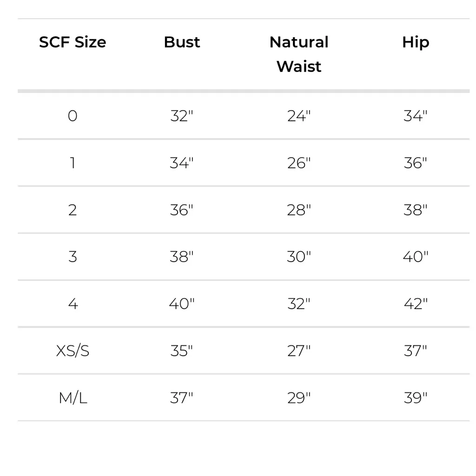Screen dimensions: 476x476
Task: Click the bust value for size 3
Action: [181, 257]
